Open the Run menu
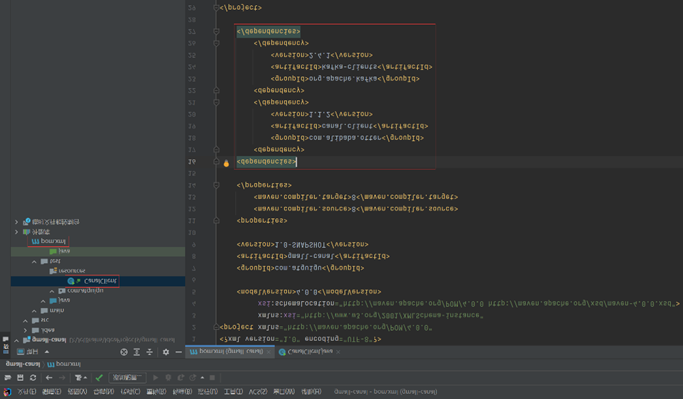The width and height of the screenshot is (683, 399). click(207, 392)
